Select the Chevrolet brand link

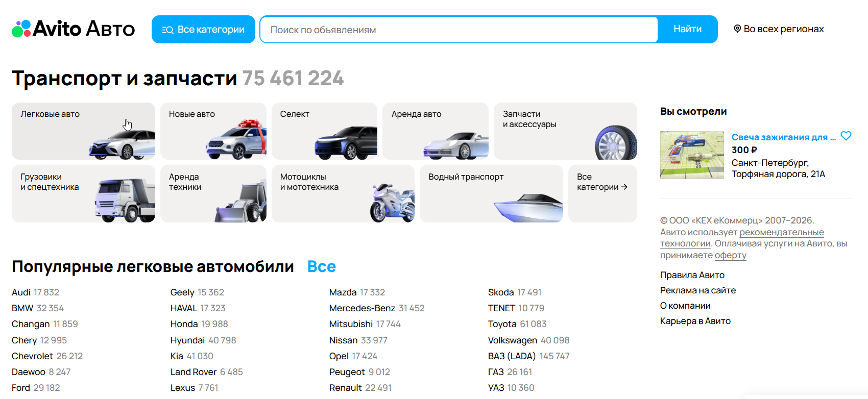click(x=32, y=356)
